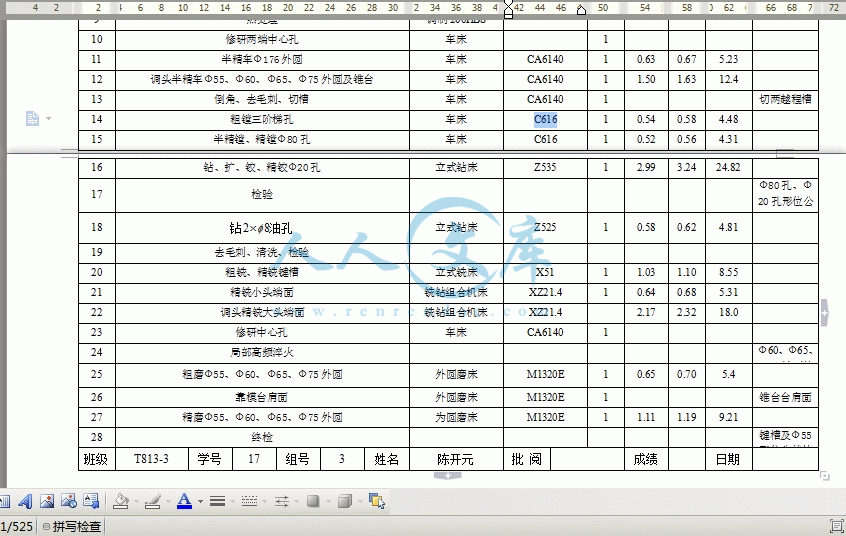846x536 pixels.
Task: Click the 为圆磨床 cell in row 27
Action: click(x=456, y=417)
